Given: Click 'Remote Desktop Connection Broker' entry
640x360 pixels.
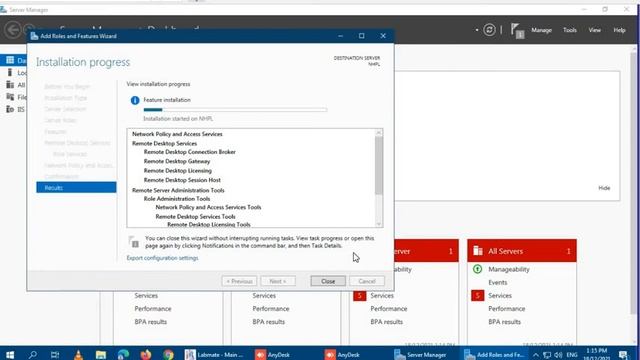Looking at the screenshot, I should coord(189,152).
